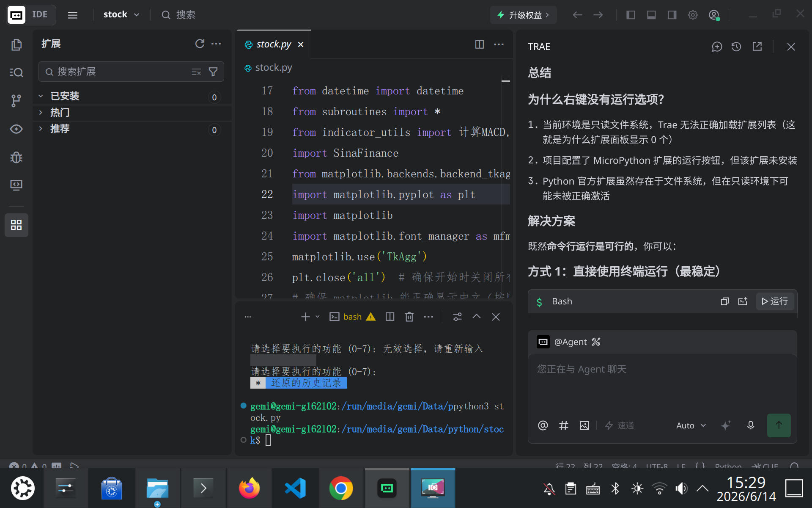
Task: Open editor more actions menu
Action: [x=499, y=44]
